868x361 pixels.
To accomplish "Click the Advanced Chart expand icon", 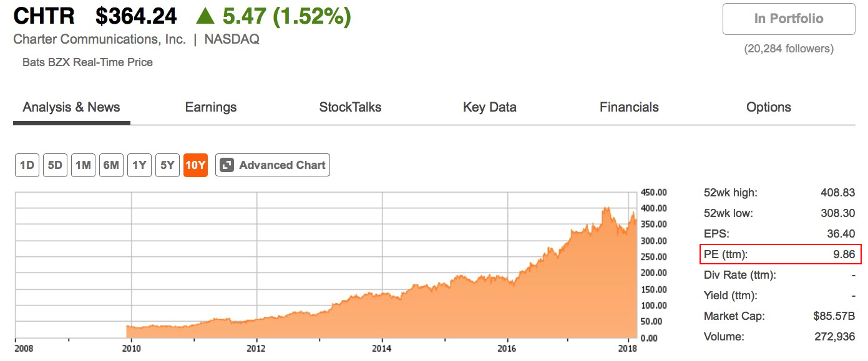I will point(227,165).
